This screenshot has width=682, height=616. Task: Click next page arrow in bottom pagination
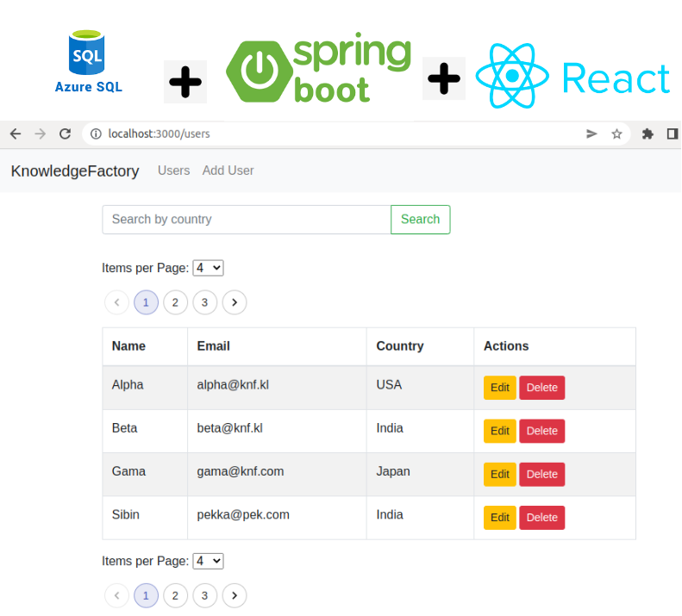coord(235,595)
